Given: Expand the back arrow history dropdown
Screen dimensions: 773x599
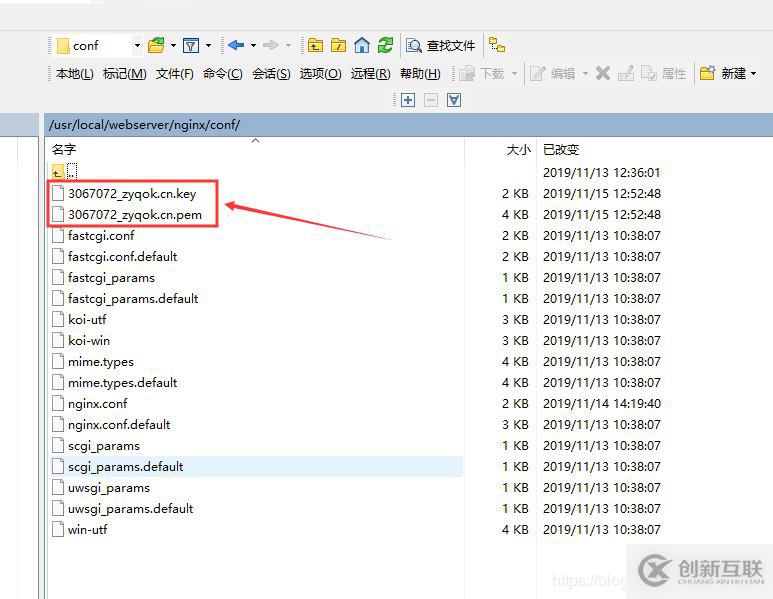Looking at the screenshot, I should [x=253, y=45].
